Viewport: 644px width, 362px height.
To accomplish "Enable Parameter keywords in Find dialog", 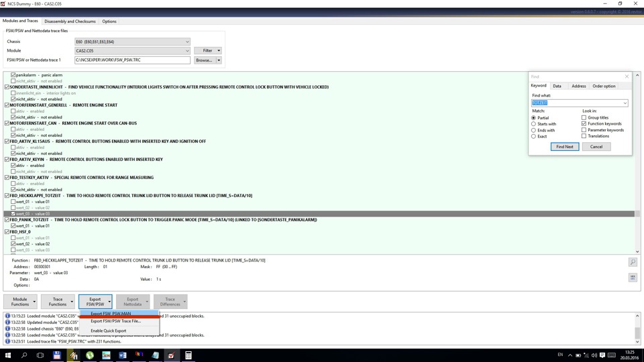I will click(x=584, y=129).
